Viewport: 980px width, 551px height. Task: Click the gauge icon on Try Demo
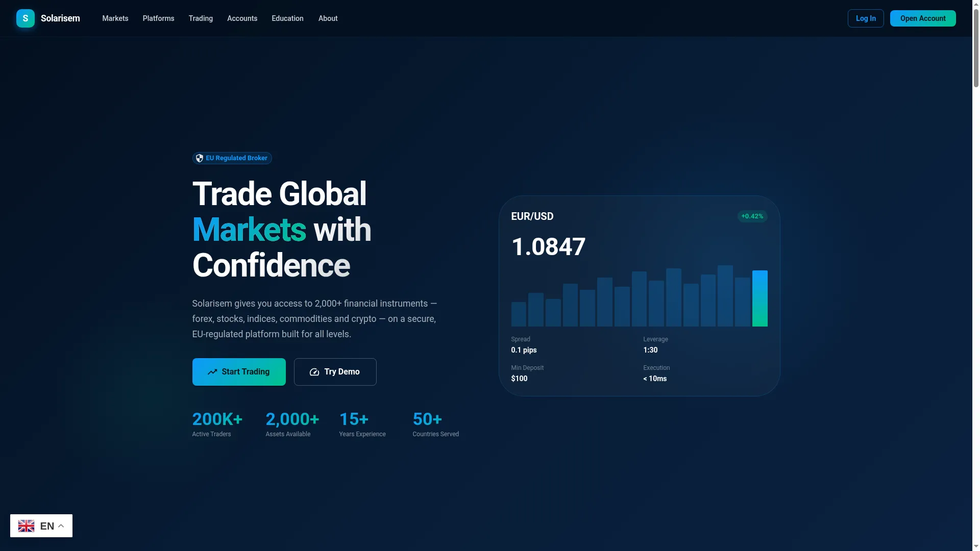pos(314,372)
